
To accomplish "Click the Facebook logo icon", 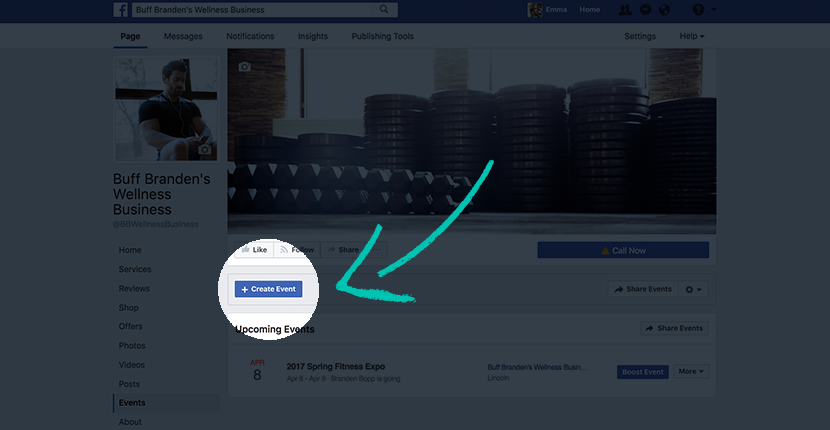I will (120, 10).
